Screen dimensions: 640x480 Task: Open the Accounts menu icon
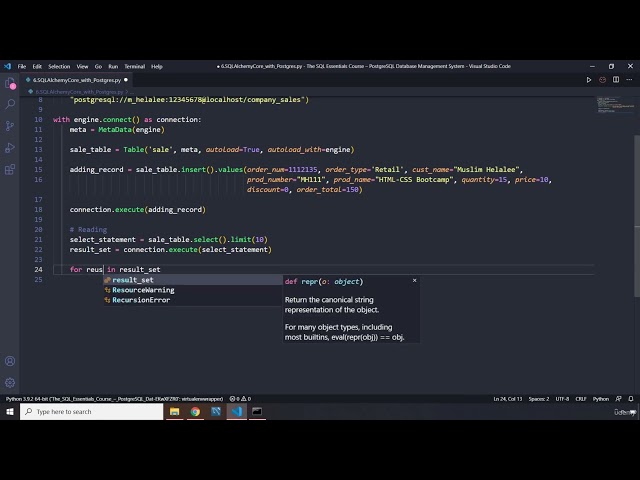coord(10,361)
